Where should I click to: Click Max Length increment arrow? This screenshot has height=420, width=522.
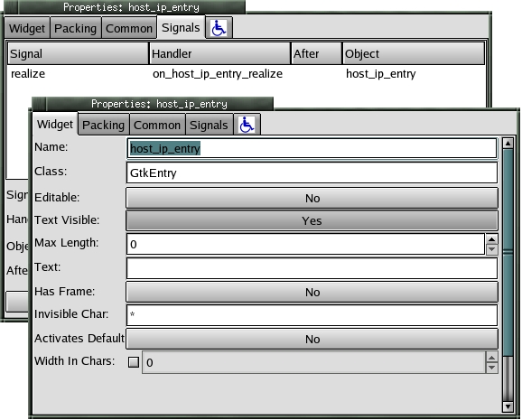491,239
